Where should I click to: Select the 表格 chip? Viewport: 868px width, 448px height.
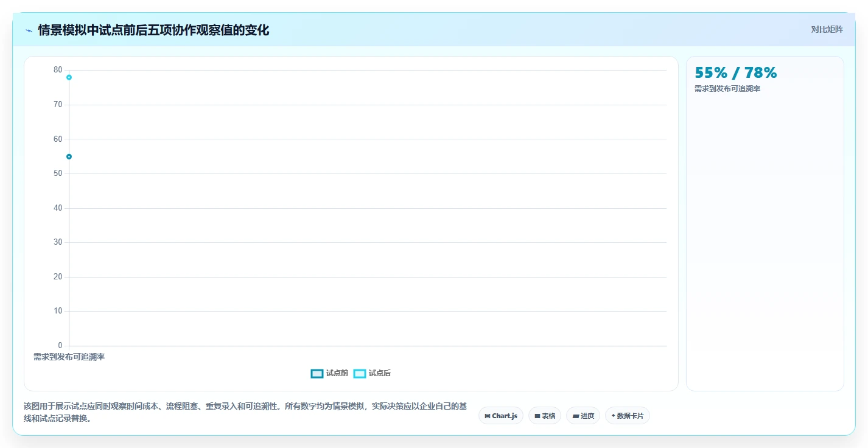(545, 416)
